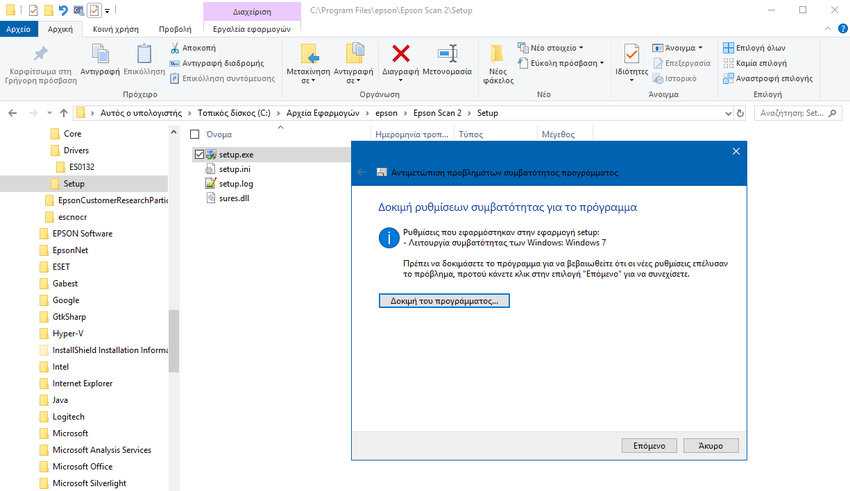This screenshot has width=850, height=491.
Task: Click the Όνομα column header
Action: 219,134
